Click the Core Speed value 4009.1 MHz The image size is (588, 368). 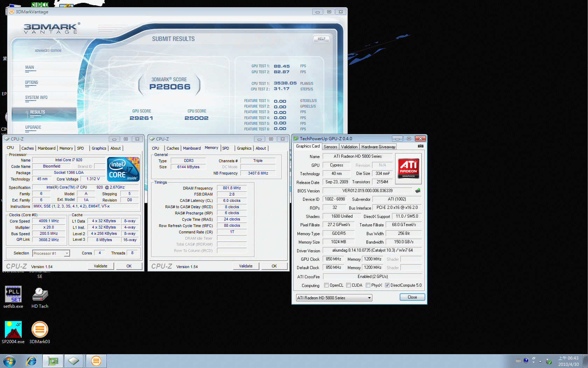pyautogui.click(x=49, y=221)
